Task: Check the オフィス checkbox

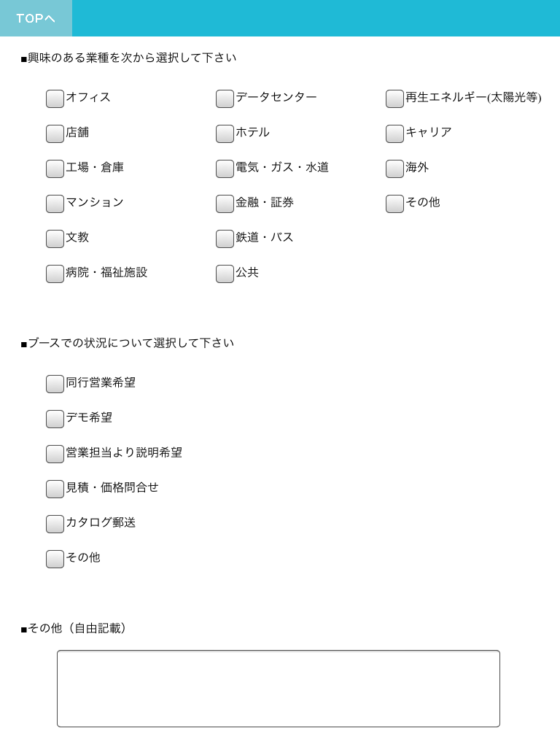Action: click(x=55, y=98)
